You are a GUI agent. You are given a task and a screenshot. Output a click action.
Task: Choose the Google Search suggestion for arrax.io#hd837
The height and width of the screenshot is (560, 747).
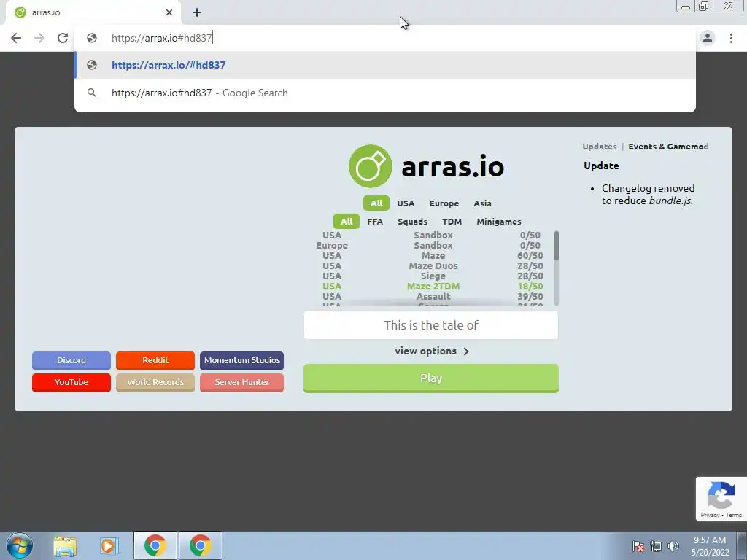pyautogui.click(x=385, y=93)
